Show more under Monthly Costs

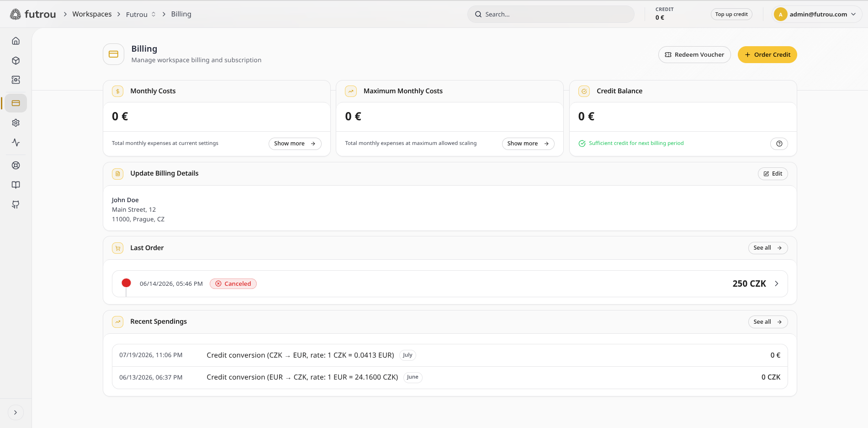[x=295, y=144]
